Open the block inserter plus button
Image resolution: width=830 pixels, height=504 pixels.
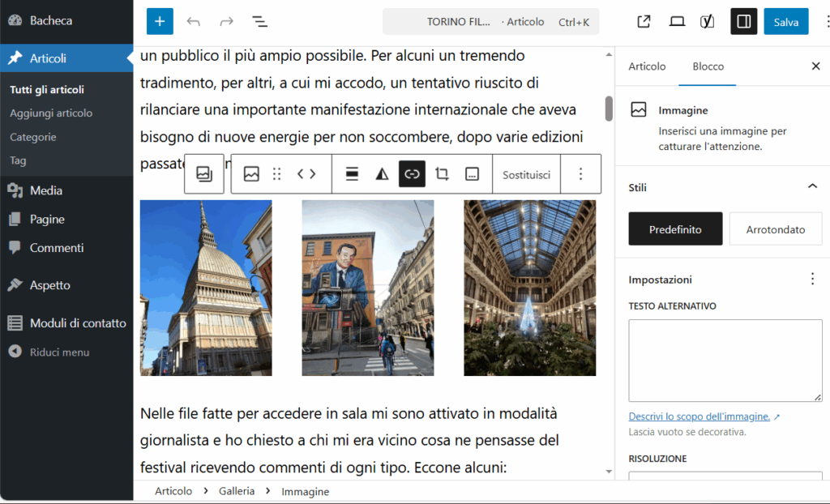coord(160,22)
